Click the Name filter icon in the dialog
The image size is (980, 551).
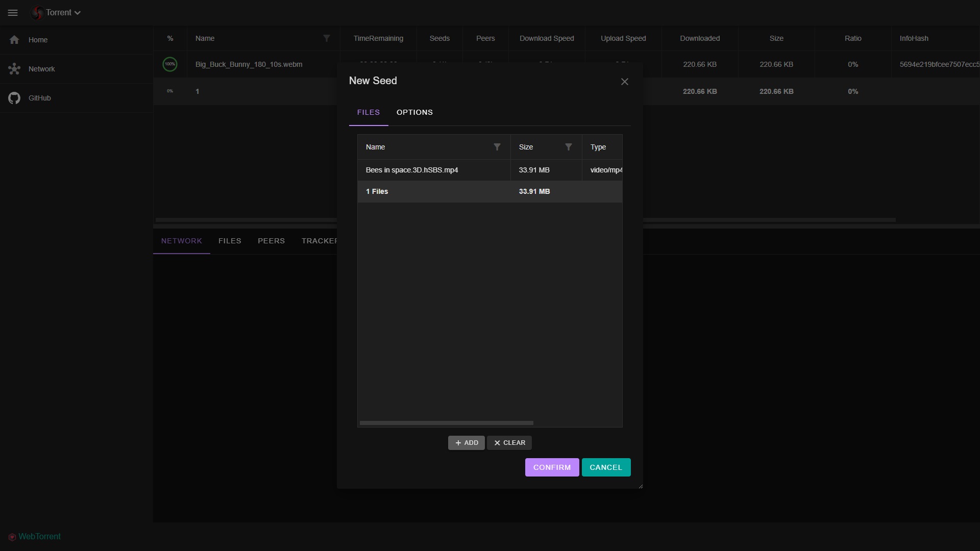pyautogui.click(x=497, y=147)
